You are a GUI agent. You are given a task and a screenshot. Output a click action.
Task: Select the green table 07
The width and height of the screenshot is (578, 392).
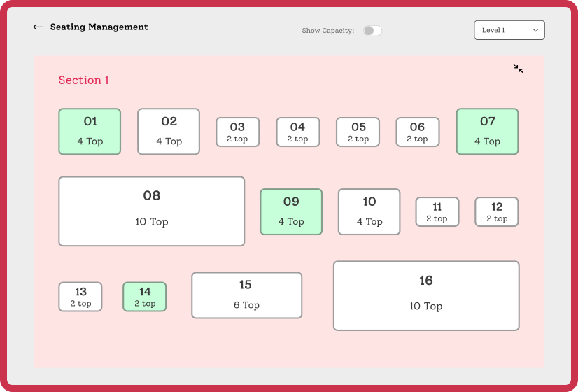(x=487, y=132)
